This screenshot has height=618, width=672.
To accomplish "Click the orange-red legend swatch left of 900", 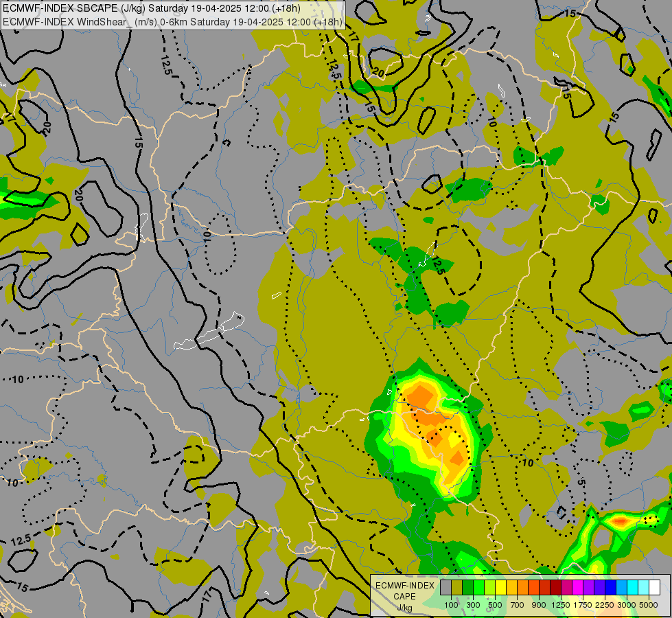I will pos(533,587).
